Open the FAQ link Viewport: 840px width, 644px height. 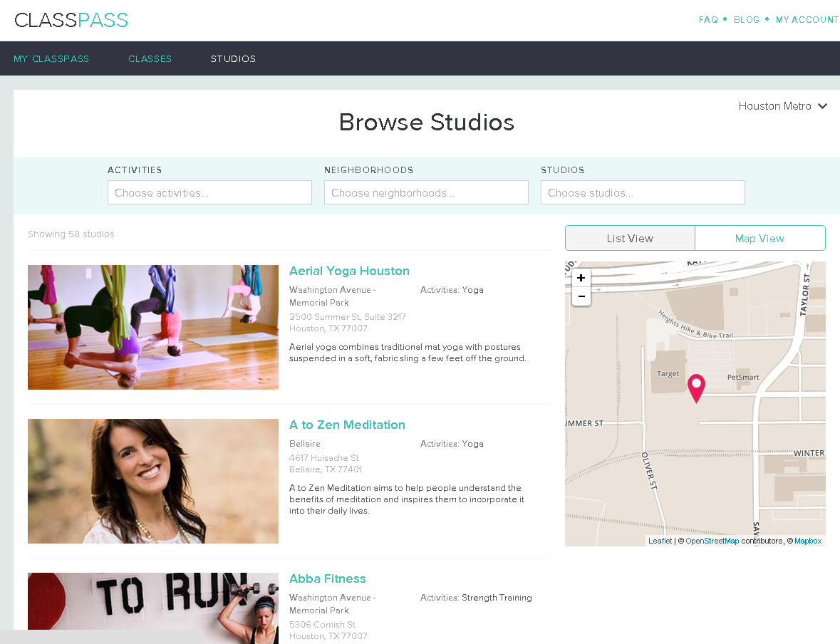click(x=708, y=20)
